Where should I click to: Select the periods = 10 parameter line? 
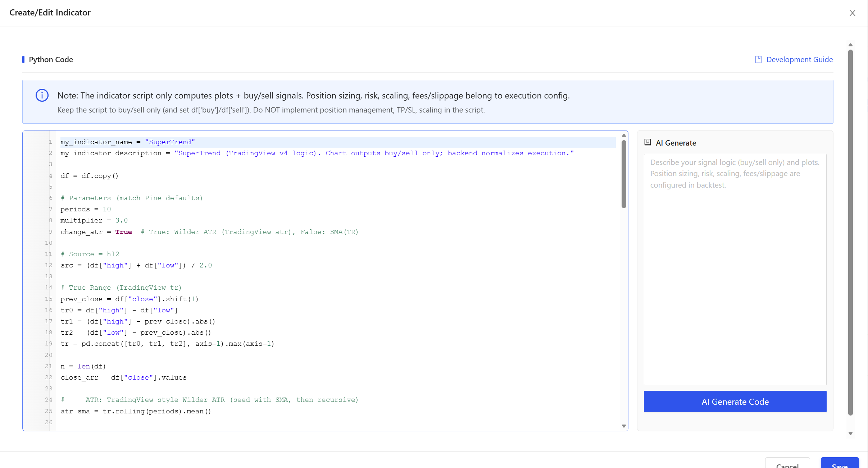coord(85,209)
